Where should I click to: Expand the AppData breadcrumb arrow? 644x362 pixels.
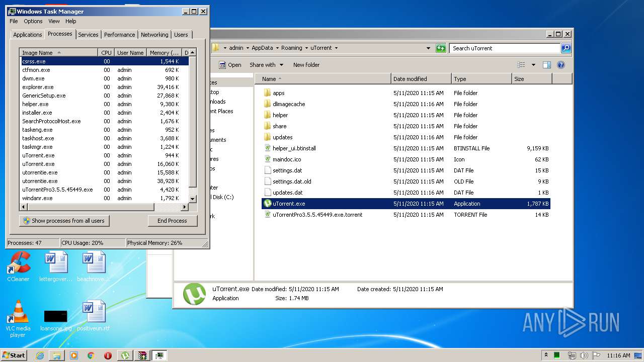[x=277, y=48]
